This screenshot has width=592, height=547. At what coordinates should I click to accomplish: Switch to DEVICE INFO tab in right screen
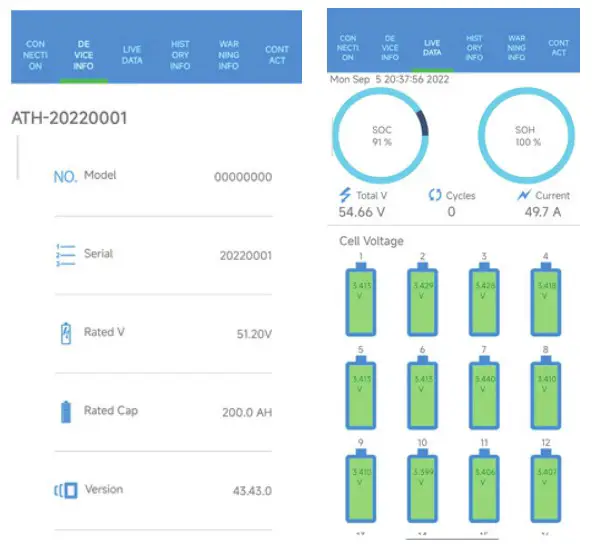pyautogui.click(x=390, y=48)
